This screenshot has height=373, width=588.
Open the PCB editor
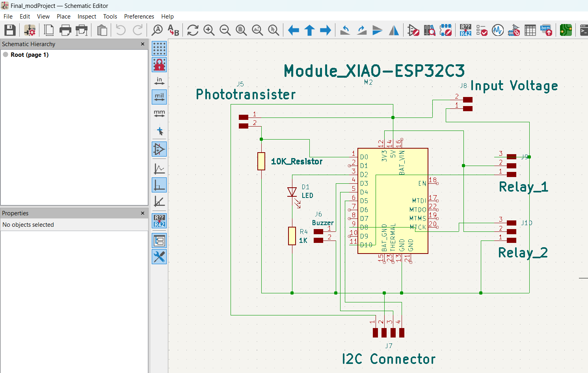[566, 30]
